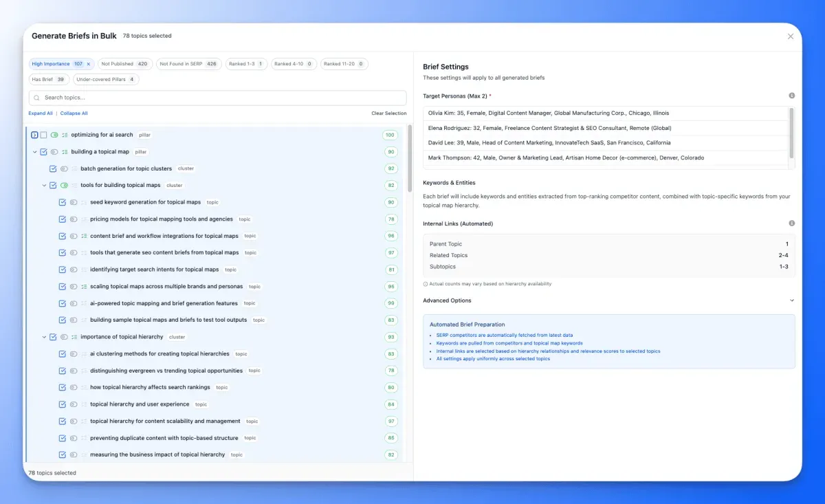
Task: Filter by Ranked 4-10
Action: [293, 64]
